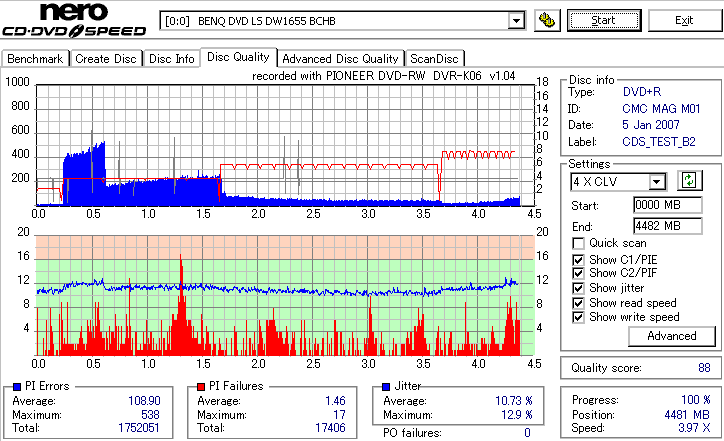Click PI Failures average 1.46
Viewport: 724px width, 441px height.
pos(335,401)
